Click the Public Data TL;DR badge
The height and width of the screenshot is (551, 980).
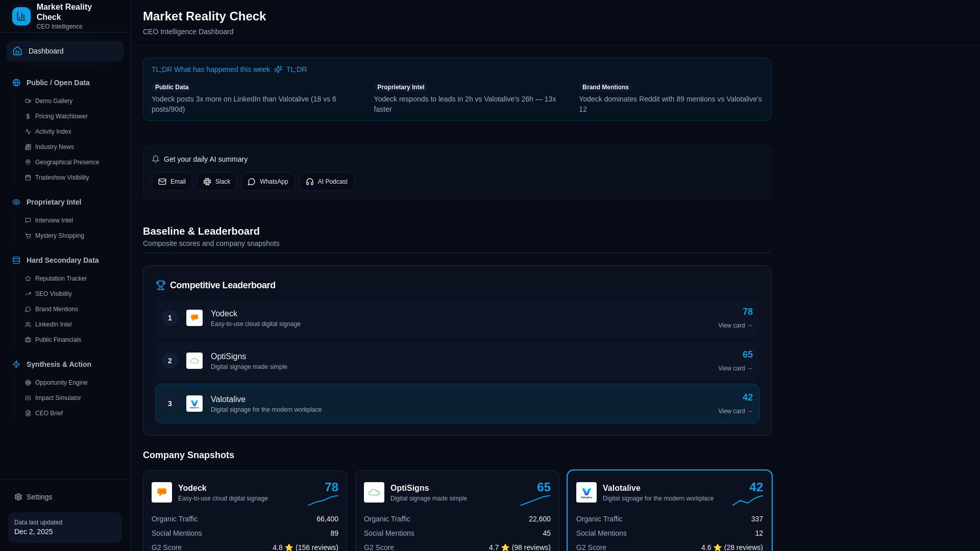click(171, 87)
